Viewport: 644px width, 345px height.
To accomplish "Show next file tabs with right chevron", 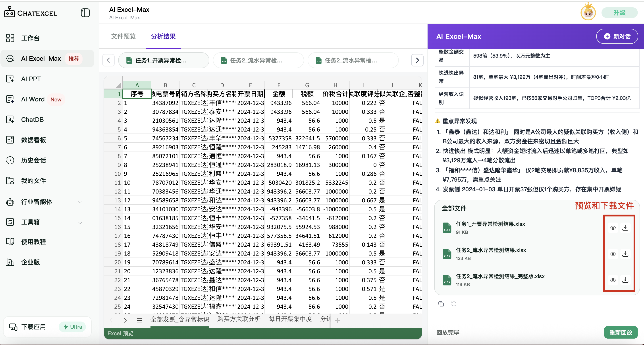I will click(417, 60).
